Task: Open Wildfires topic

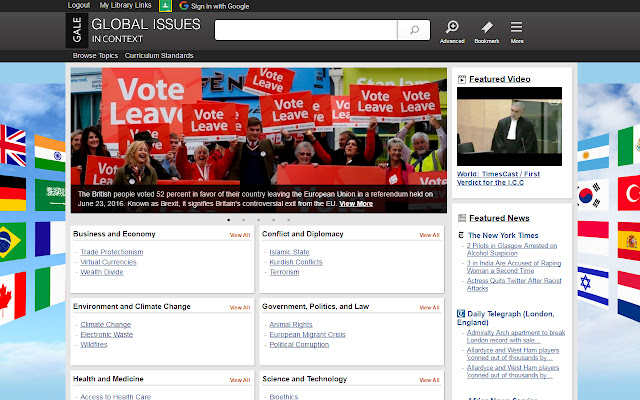Action: (94, 344)
